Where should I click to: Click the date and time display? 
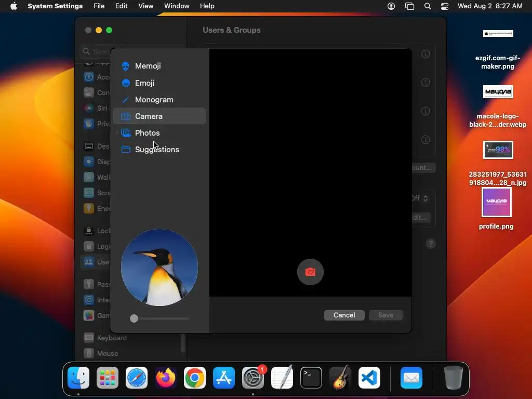[x=490, y=6]
